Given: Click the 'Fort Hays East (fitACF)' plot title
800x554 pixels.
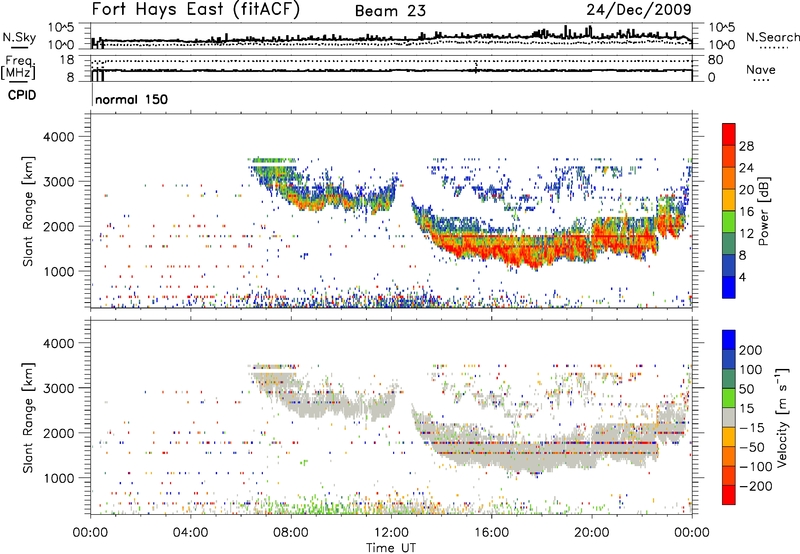Looking at the screenshot, I should 195,9.
